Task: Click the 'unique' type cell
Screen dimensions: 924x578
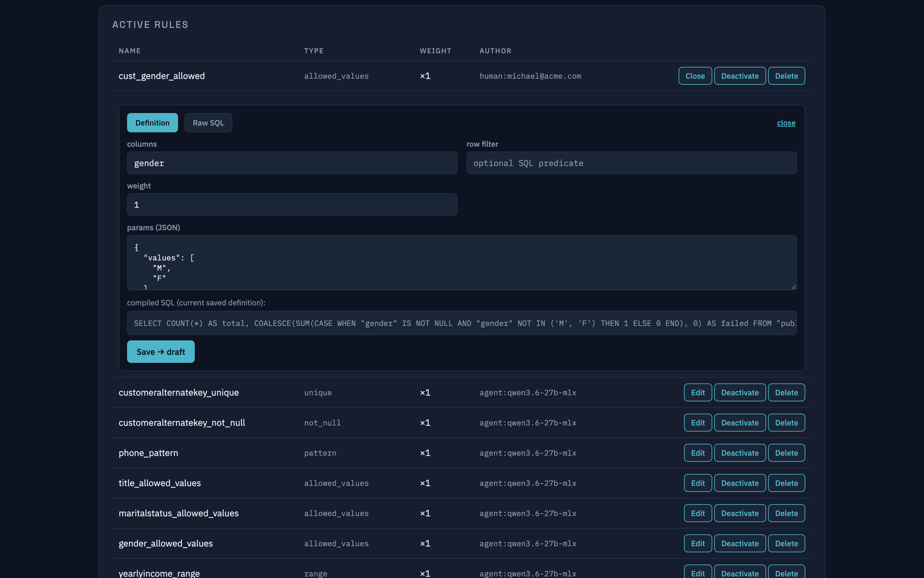Action: [x=318, y=393]
